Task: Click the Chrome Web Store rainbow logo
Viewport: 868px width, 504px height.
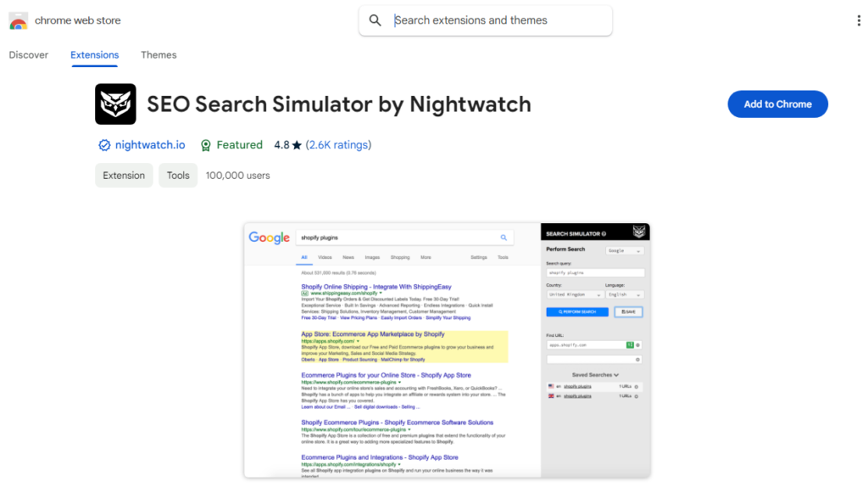Action: [x=19, y=20]
